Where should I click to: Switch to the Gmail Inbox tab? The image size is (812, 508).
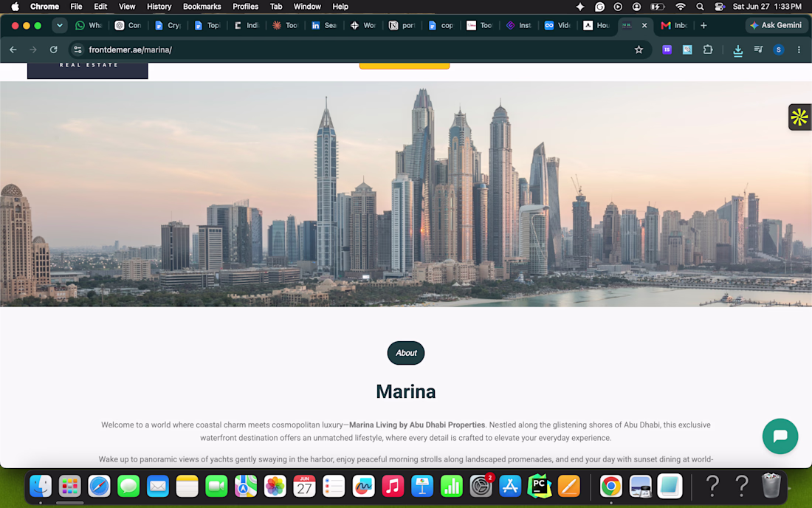click(674, 25)
